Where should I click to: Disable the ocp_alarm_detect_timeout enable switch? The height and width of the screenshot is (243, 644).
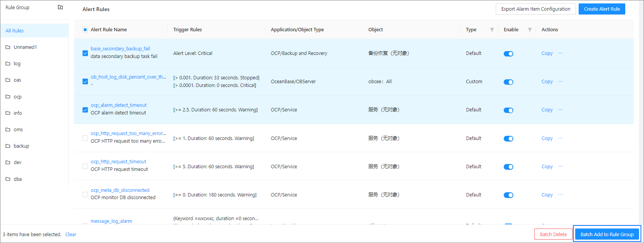pos(508,110)
